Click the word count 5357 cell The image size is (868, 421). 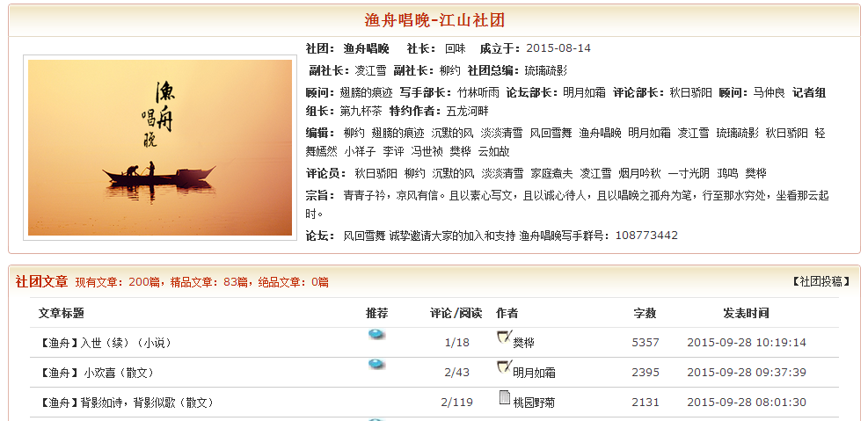[x=646, y=343]
